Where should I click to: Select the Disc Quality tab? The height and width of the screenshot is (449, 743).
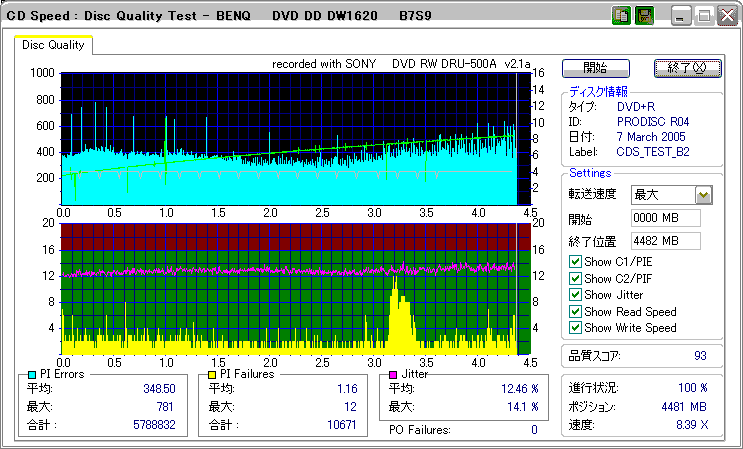(x=53, y=45)
